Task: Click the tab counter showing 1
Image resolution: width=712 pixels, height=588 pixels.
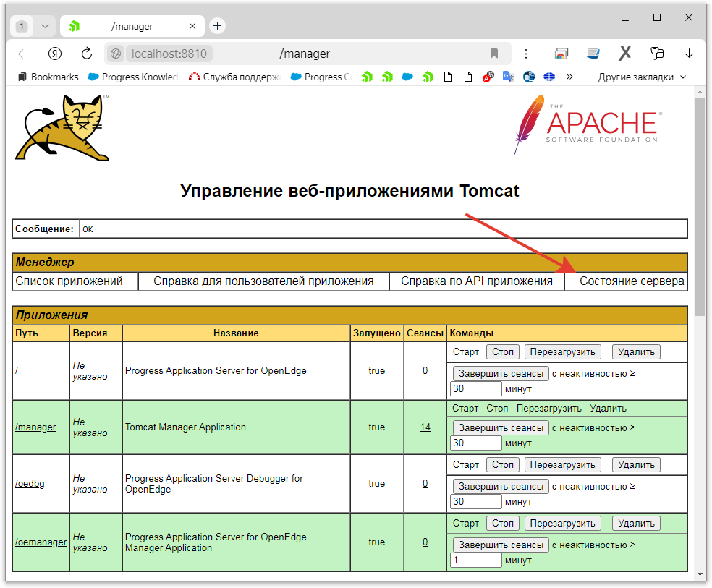Action: click(x=21, y=26)
